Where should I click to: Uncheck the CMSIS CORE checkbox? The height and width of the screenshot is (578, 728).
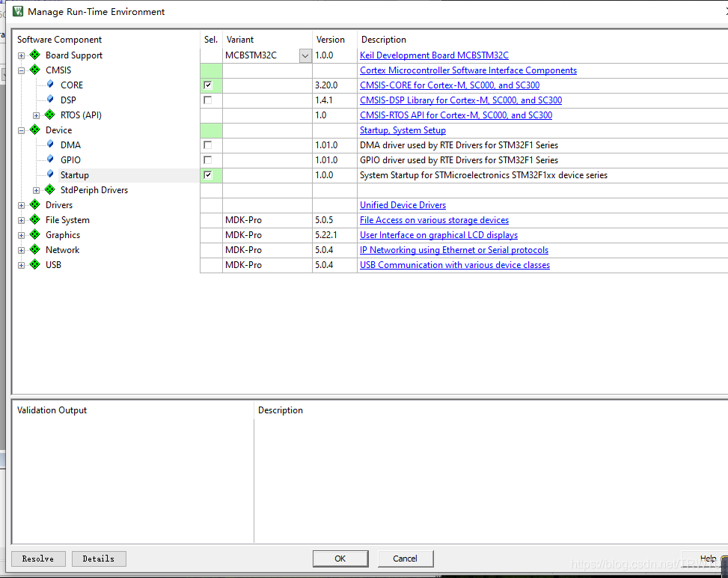pyautogui.click(x=207, y=85)
